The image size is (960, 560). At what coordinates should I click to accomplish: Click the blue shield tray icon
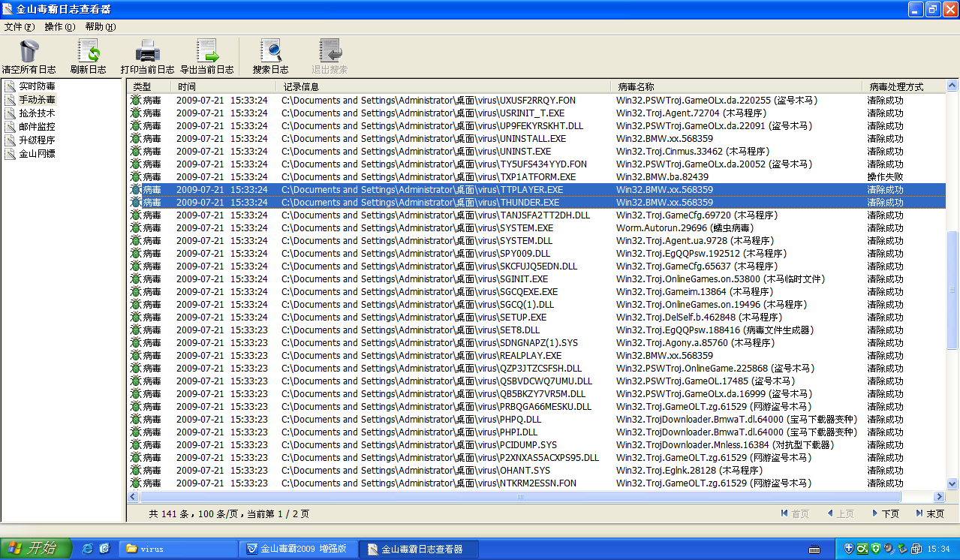pos(850,549)
